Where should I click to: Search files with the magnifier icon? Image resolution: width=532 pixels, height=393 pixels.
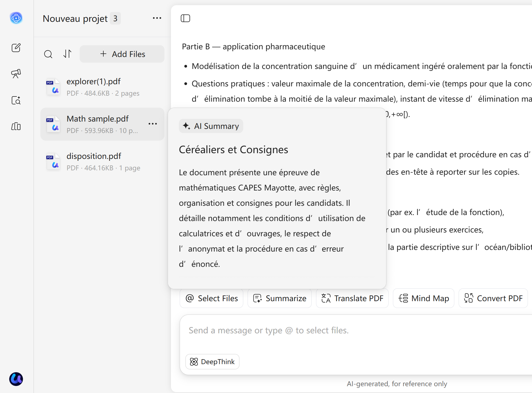pos(48,54)
